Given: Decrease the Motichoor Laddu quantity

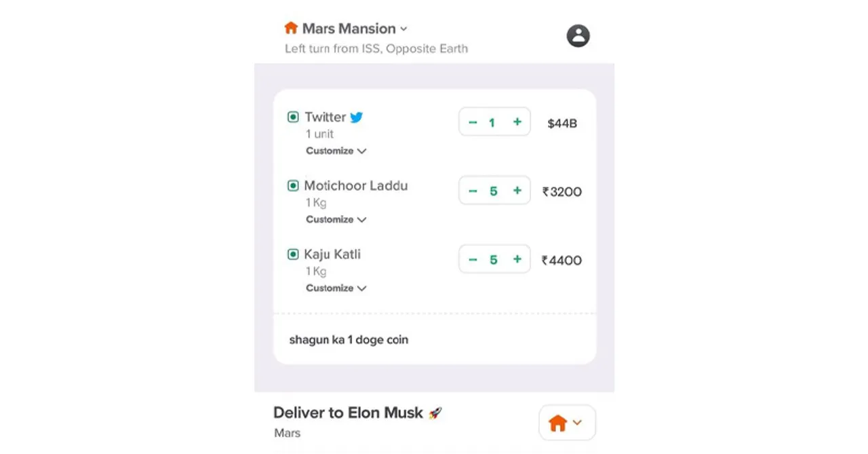Looking at the screenshot, I should (x=473, y=190).
